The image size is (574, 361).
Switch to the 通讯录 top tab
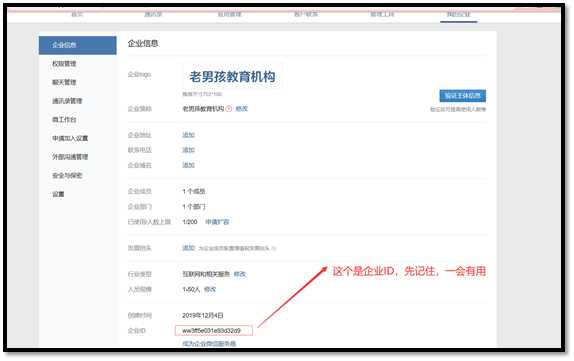click(153, 14)
